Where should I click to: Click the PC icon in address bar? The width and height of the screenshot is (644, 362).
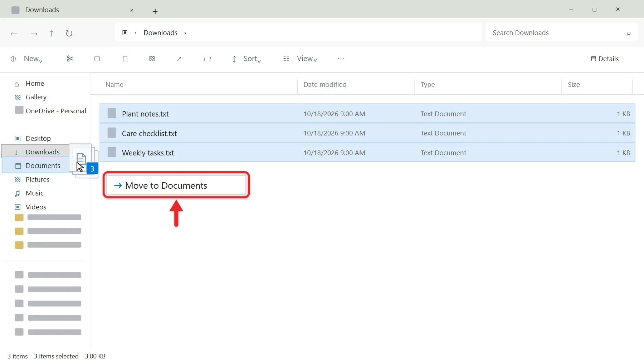[x=125, y=33]
